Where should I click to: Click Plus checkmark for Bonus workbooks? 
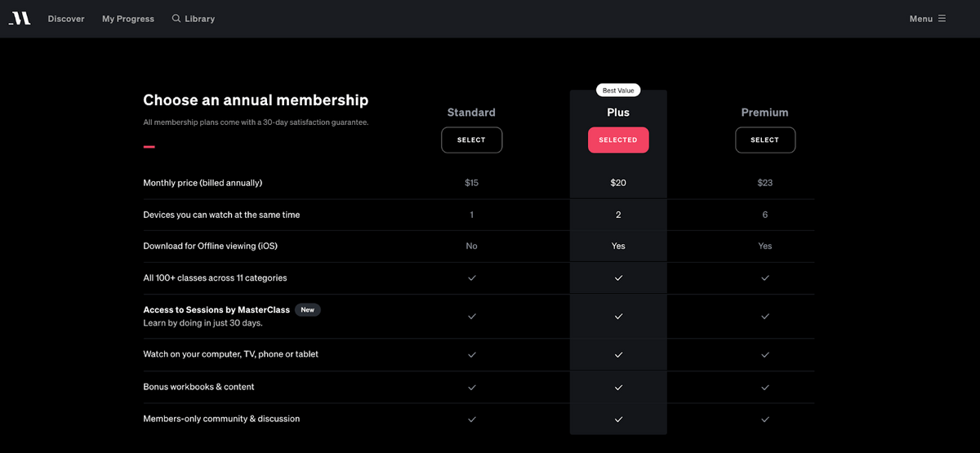[618, 387]
